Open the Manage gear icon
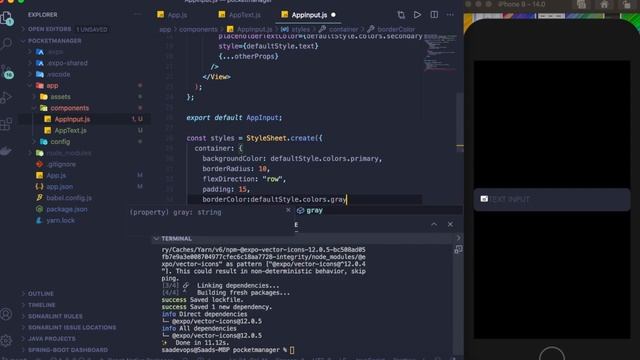The width and height of the screenshot is (640, 360). [x=6, y=340]
